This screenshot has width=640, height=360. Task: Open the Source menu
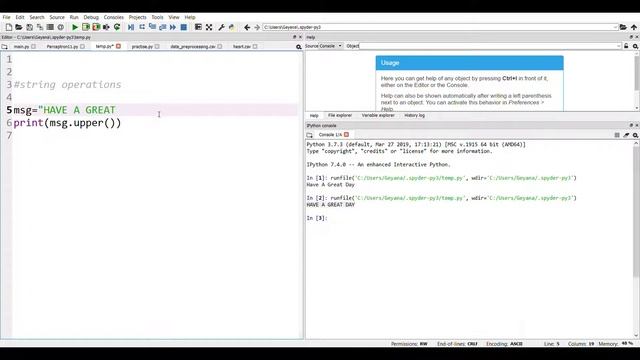(57, 17)
